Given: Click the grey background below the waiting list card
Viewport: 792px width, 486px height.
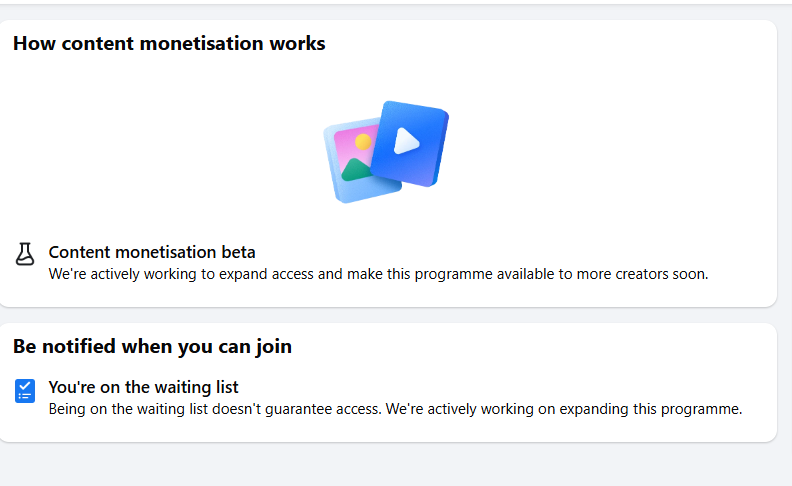Looking at the screenshot, I should [x=388, y=465].
